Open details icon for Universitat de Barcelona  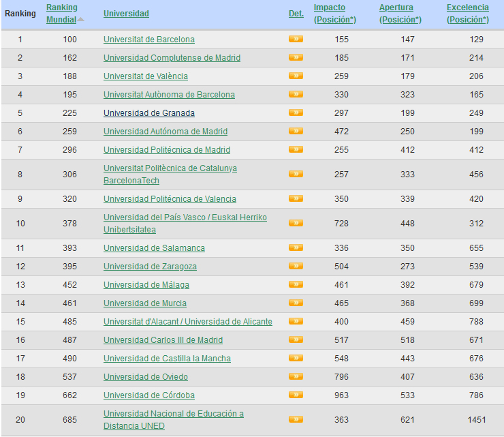click(296, 40)
